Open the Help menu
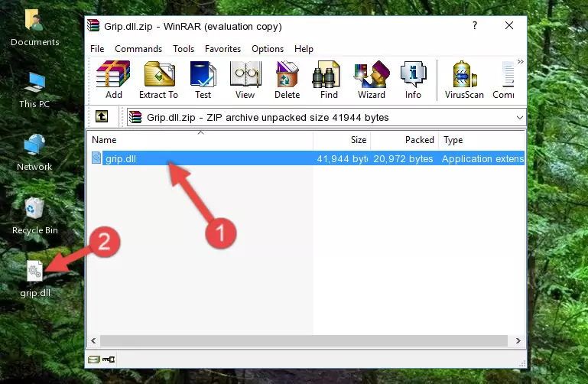This screenshot has width=588, height=384. click(x=304, y=49)
